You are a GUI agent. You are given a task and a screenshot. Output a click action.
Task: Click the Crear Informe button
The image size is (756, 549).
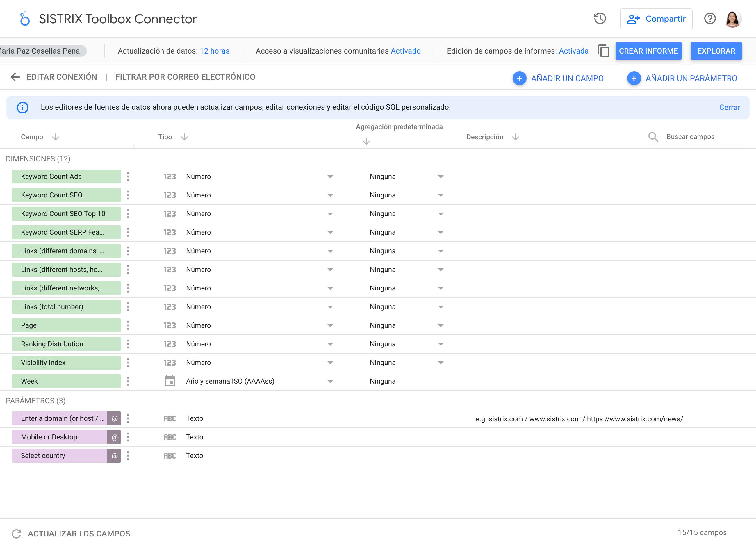tap(648, 51)
